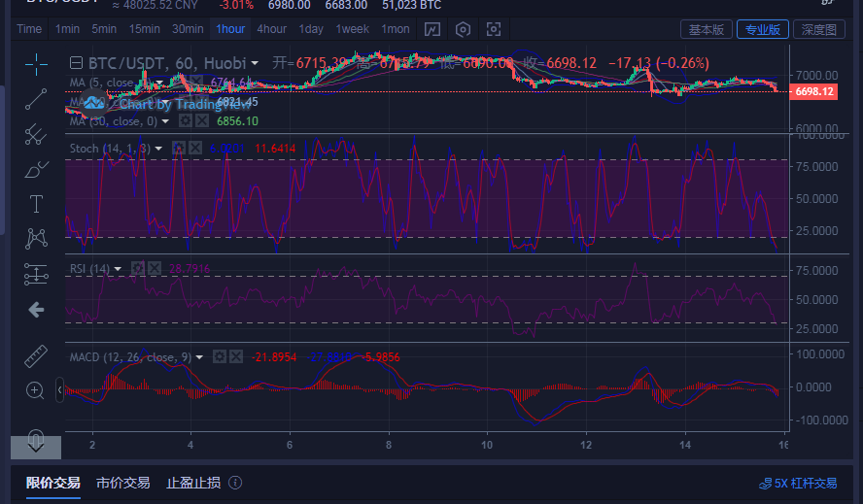Select the crosshair cursor tool

point(36,64)
